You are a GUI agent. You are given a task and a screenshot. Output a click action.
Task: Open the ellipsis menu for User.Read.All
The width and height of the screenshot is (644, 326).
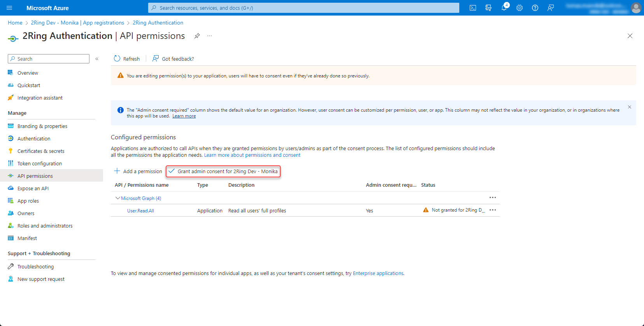click(x=493, y=210)
